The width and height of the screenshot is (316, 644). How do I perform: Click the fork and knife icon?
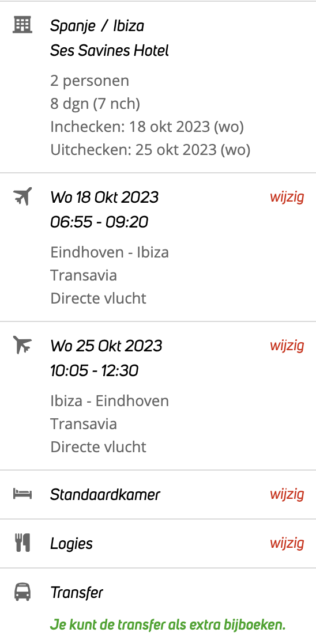[x=22, y=543]
